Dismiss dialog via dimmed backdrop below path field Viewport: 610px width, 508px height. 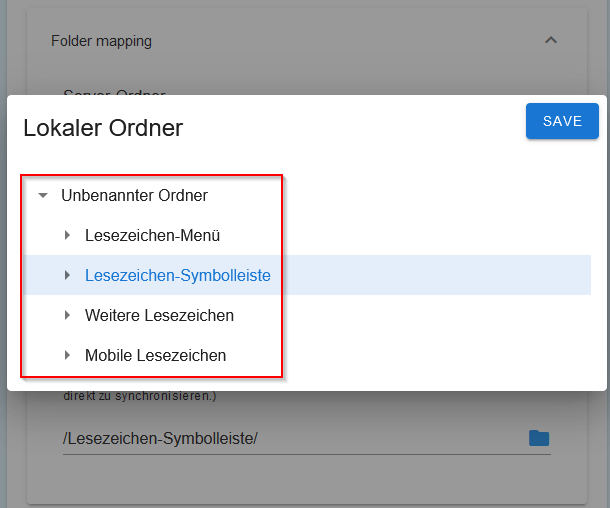click(300, 480)
